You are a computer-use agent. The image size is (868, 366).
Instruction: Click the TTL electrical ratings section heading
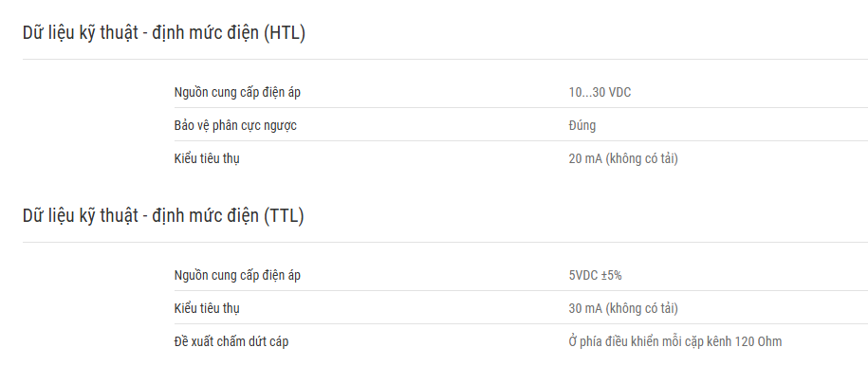(x=163, y=216)
